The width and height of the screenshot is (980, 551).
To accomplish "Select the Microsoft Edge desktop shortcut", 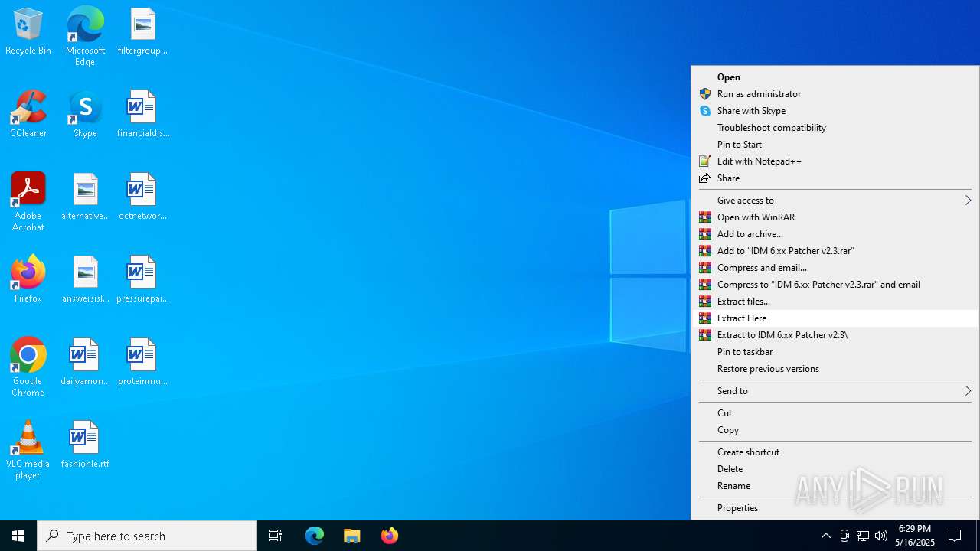I will (85, 36).
